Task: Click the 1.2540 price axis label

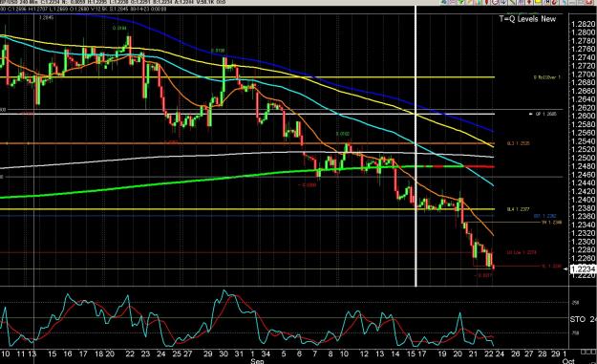Action: point(584,141)
